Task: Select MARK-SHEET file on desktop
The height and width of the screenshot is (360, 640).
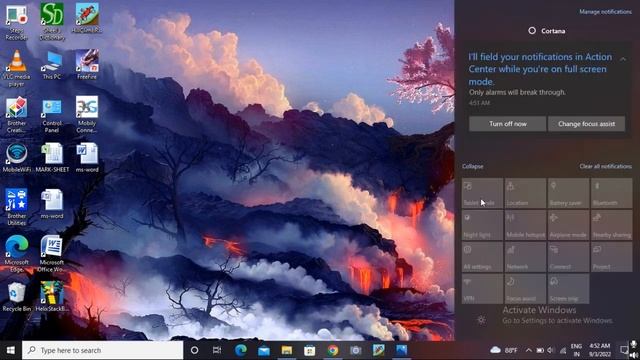Action: (x=52, y=158)
